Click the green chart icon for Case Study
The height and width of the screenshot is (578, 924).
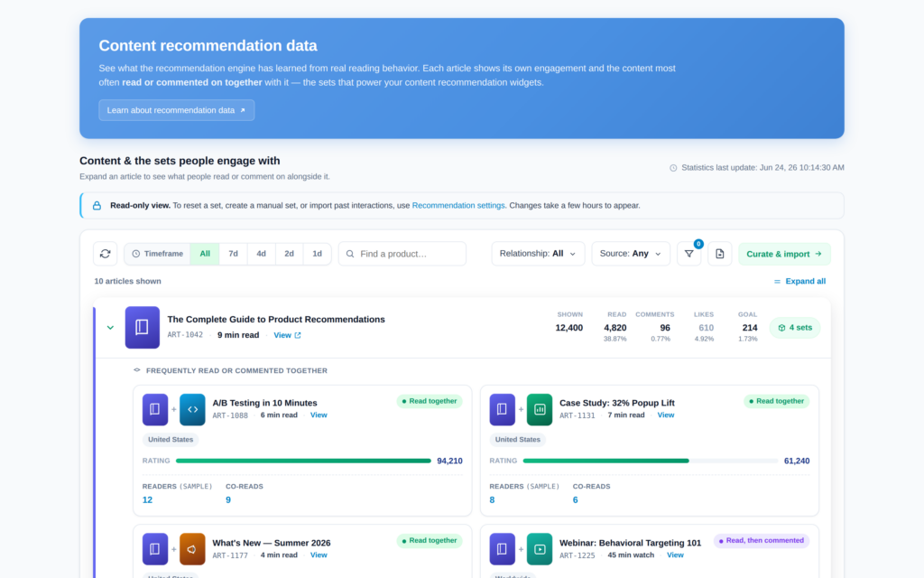[x=540, y=409]
